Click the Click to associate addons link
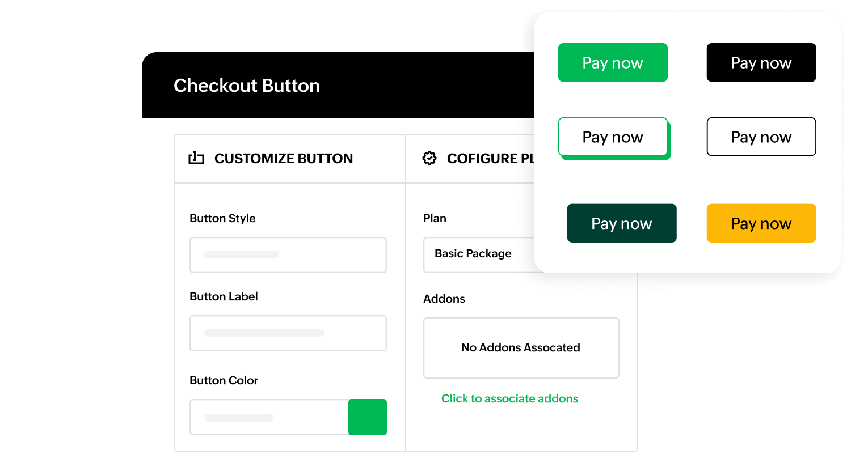 coord(509,398)
